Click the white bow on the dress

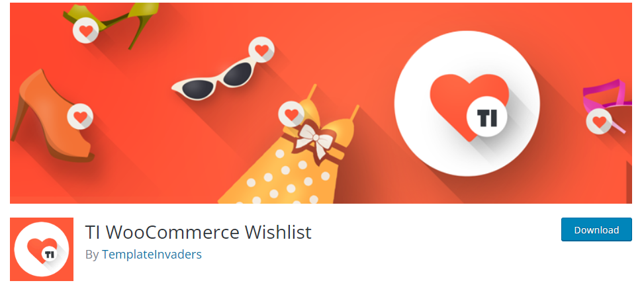[x=316, y=140]
